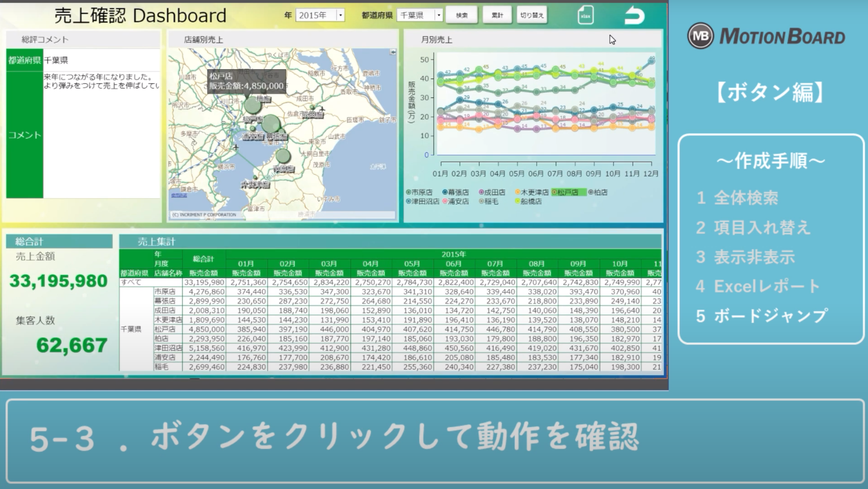
Task: Toggle 浦安店 series in the chart legend
Action: pyautogui.click(x=455, y=202)
